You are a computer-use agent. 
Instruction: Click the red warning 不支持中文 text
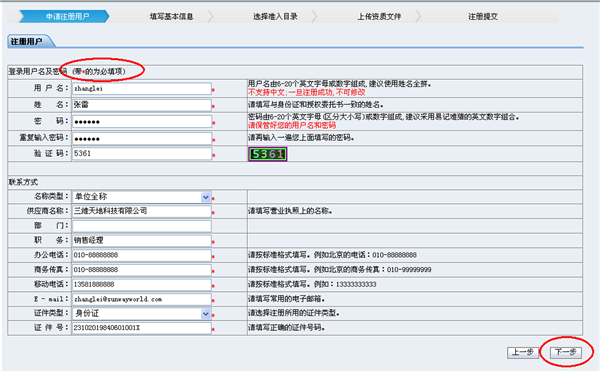pos(307,92)
